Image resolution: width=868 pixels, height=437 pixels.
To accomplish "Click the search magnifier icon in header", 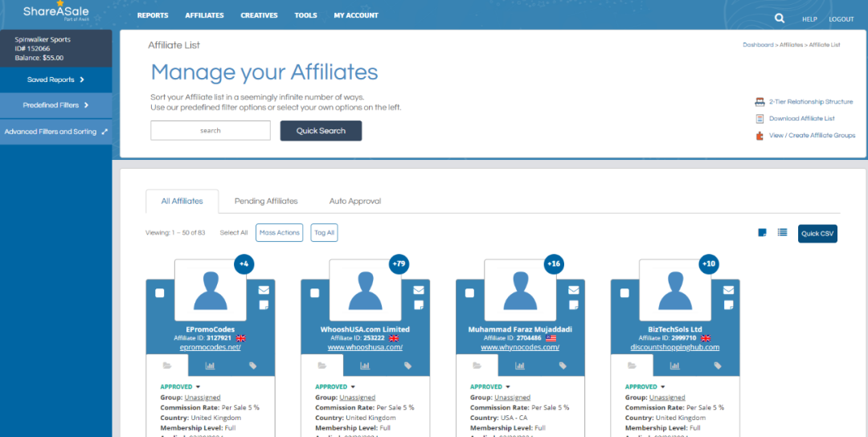I will pyautogui.click(x=779, y=18).
